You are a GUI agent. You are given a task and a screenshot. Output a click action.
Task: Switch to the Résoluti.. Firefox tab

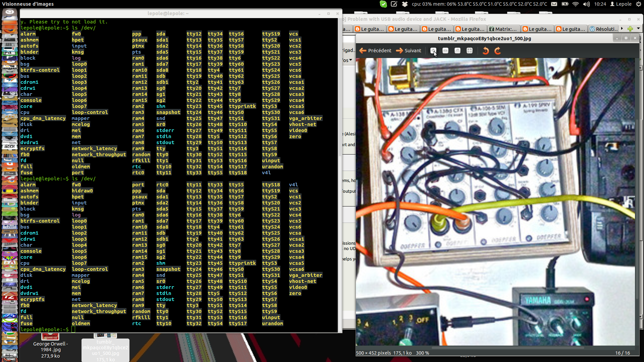click(603, 29)
